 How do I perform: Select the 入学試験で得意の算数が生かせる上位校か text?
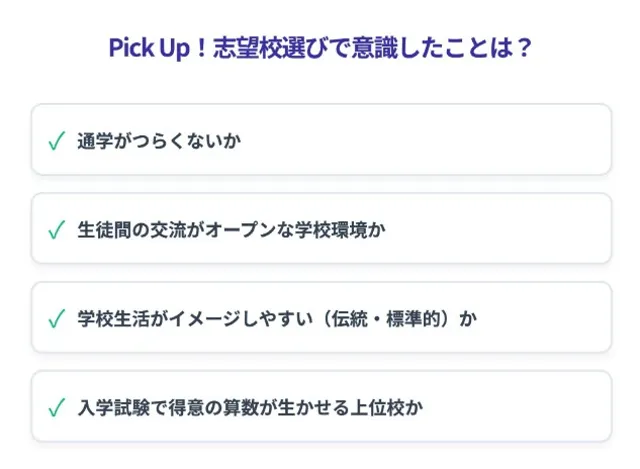tap(250, 408)
